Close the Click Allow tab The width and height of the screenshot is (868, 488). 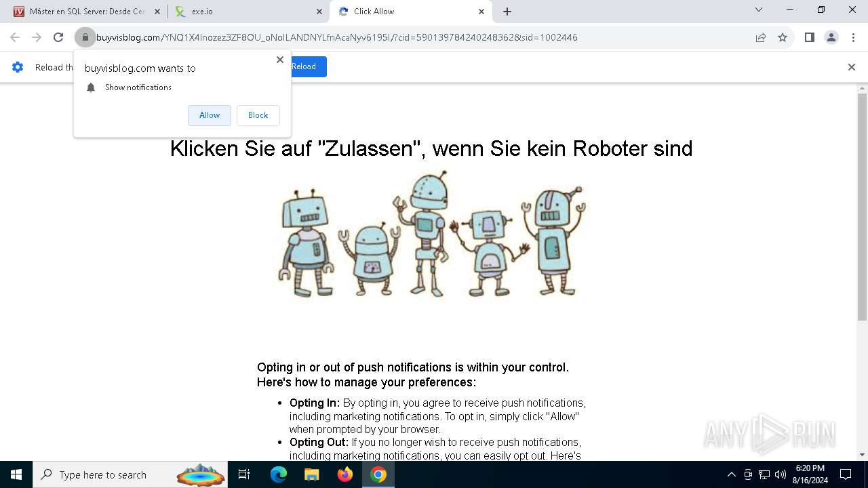click(x=481, y=12)
